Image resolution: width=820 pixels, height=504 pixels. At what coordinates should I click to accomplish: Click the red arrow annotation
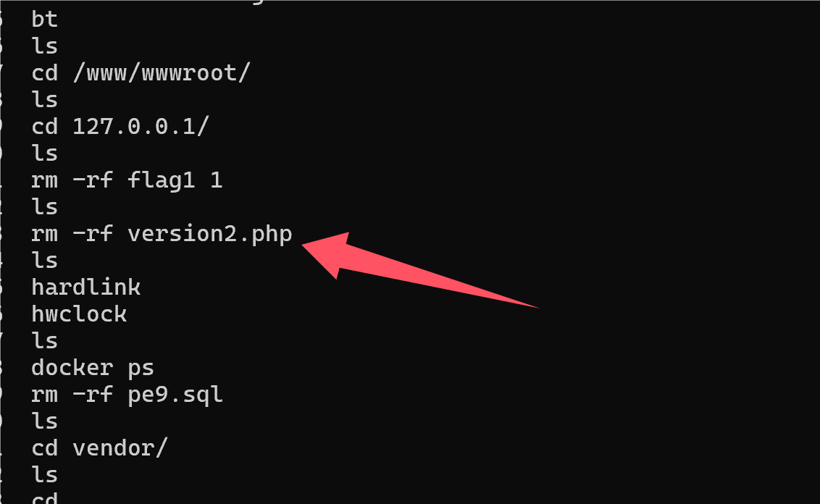[419, 269]
